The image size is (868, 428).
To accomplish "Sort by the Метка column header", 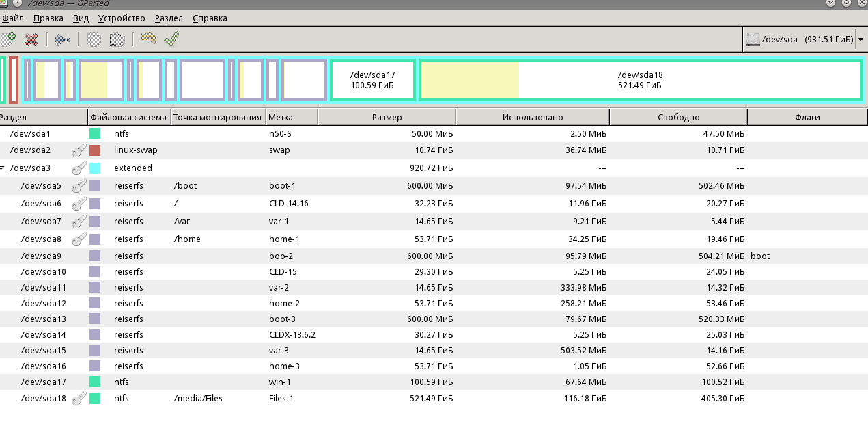I will pos(292,117).
